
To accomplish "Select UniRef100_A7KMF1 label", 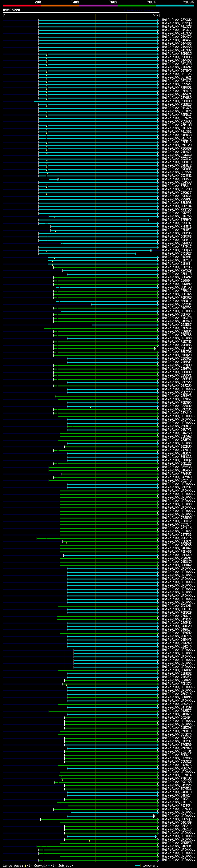I will tap(177, 226).
